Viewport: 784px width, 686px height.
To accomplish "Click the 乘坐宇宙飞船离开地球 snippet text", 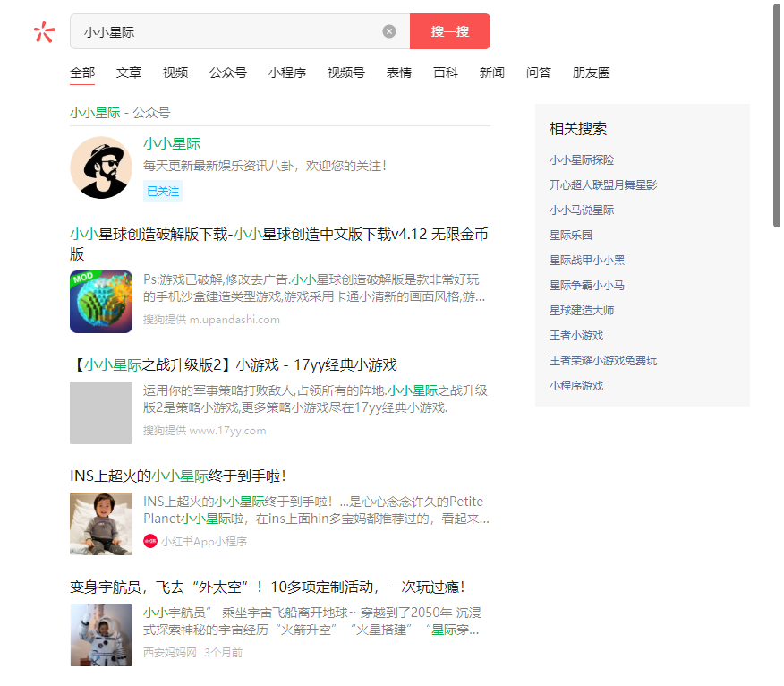I will coord(312,622).
